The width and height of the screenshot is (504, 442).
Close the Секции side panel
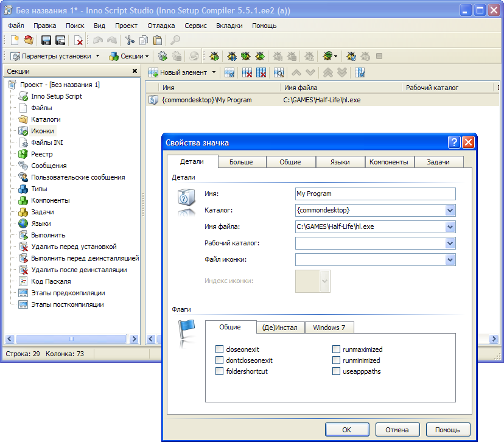(135, 71)
